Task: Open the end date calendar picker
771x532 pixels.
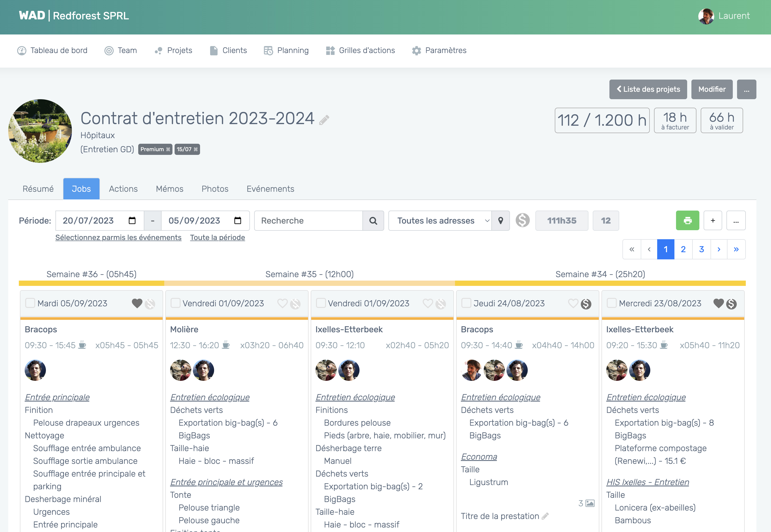Action: click(x=237, y=220)
